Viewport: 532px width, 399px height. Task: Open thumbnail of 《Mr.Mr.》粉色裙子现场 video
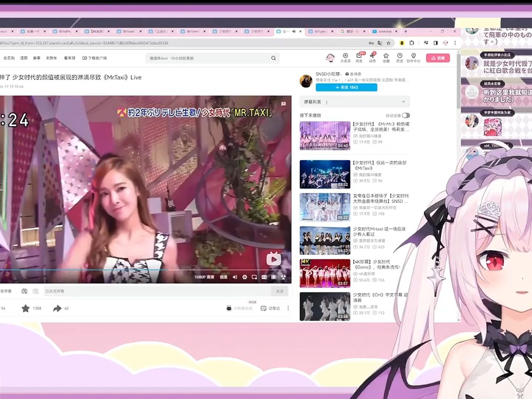[x=325, y=136]
